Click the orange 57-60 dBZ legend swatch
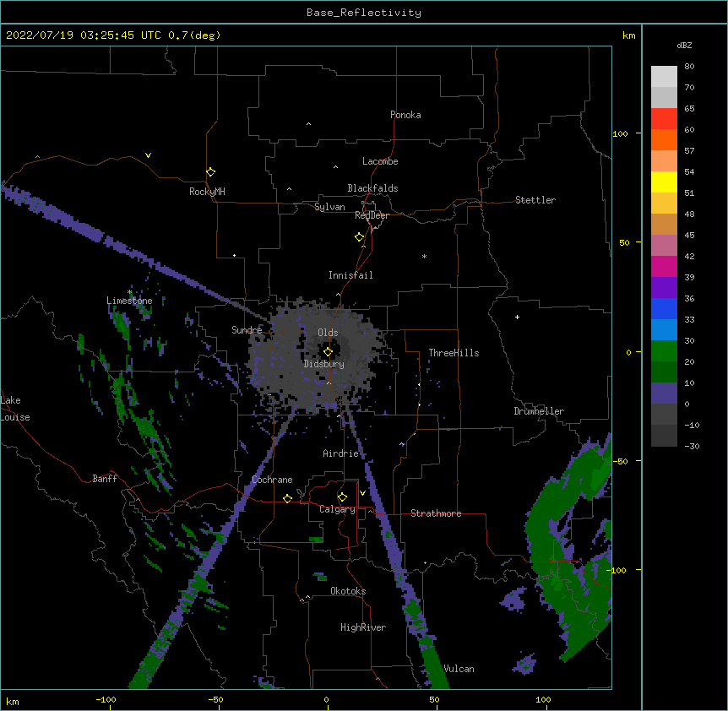 tap(664, 140)
